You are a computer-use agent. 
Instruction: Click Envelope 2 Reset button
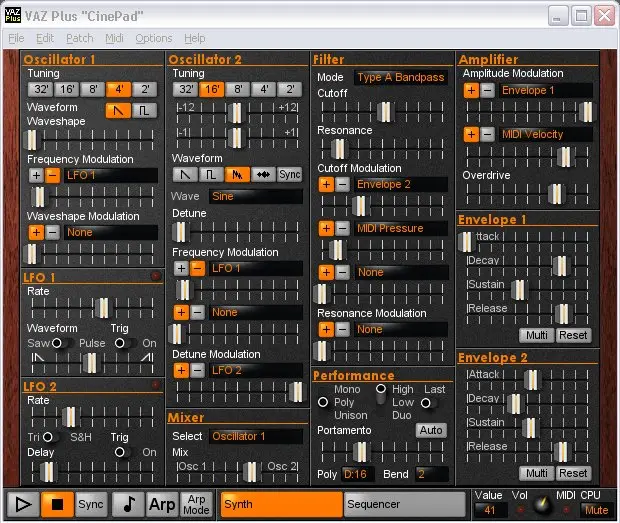click(573, 473)
